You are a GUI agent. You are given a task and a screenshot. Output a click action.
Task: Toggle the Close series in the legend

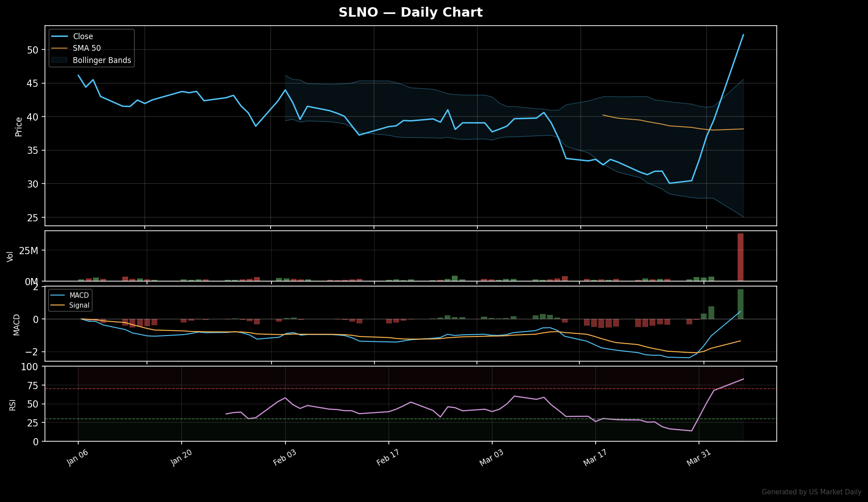[x=83, y=36]
